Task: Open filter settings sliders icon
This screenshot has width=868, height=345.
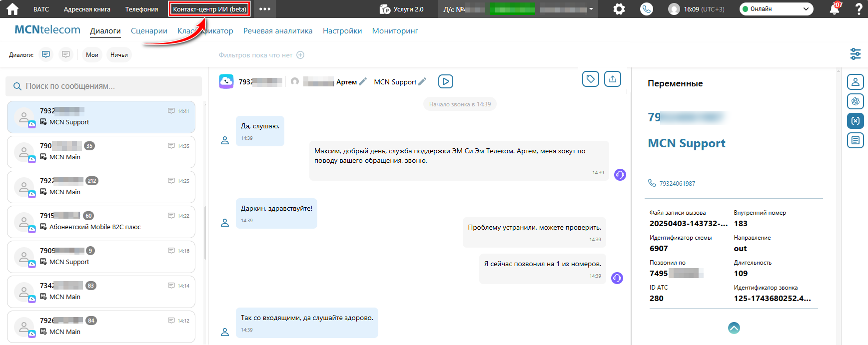Action: click(x=856, y=54)
